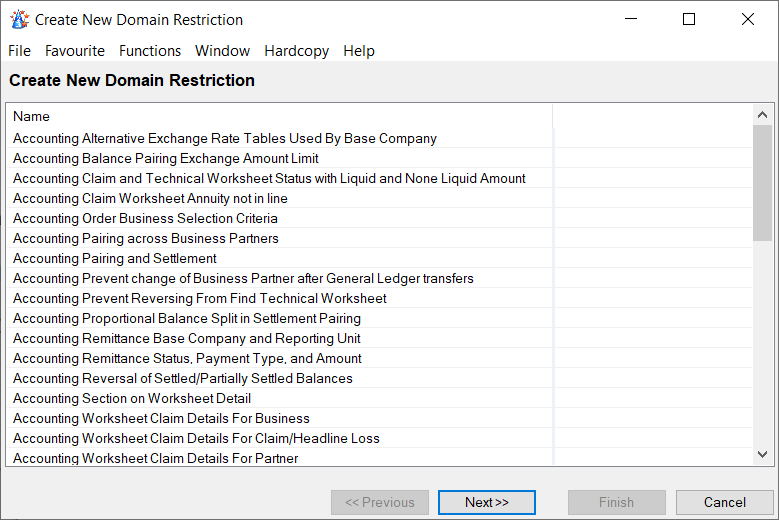
Task: Open the Help menu
Action: pos(359,51)
